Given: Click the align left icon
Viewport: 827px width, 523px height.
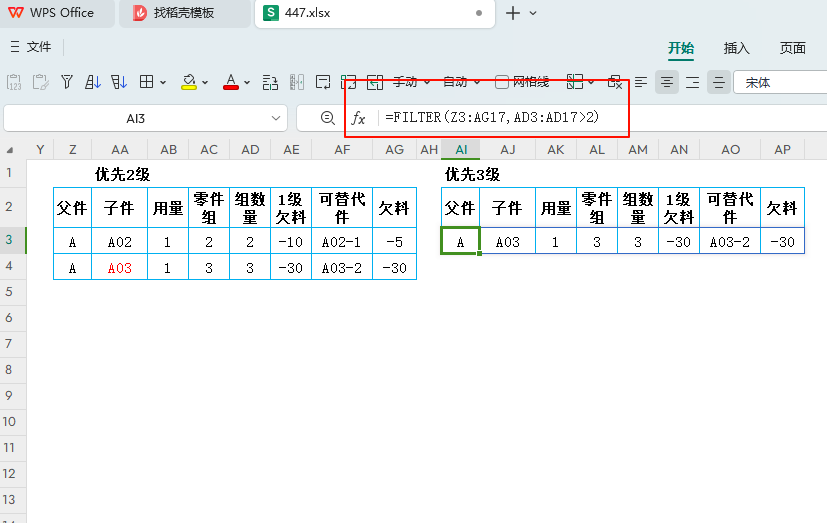Looking at the screenshot, I should [641, 82].
